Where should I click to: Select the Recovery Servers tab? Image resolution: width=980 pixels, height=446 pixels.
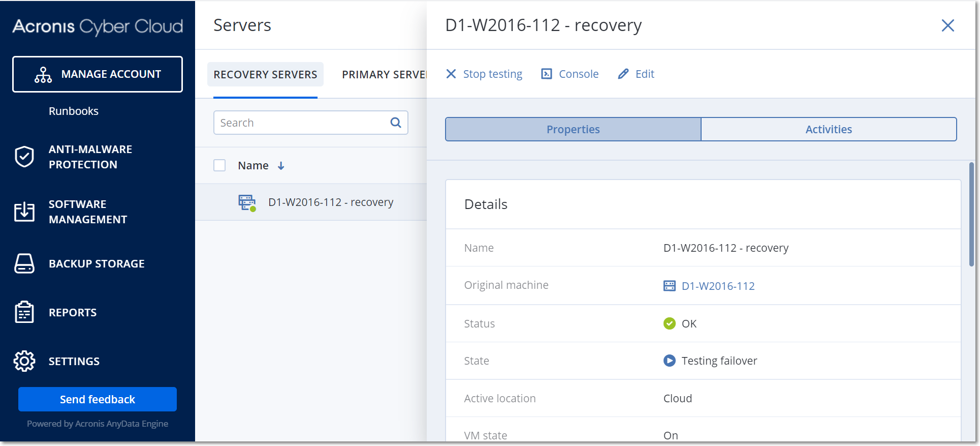(265, 74)
